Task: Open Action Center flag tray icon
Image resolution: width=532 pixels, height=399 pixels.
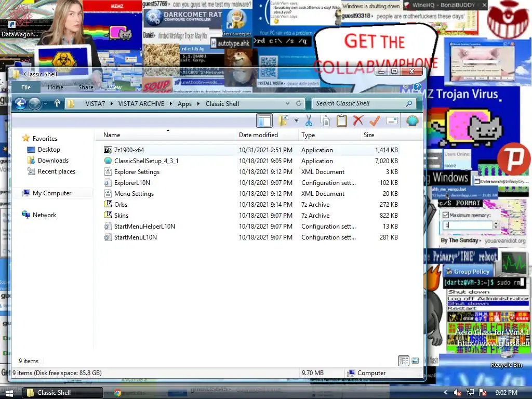Action: [483, 393]
